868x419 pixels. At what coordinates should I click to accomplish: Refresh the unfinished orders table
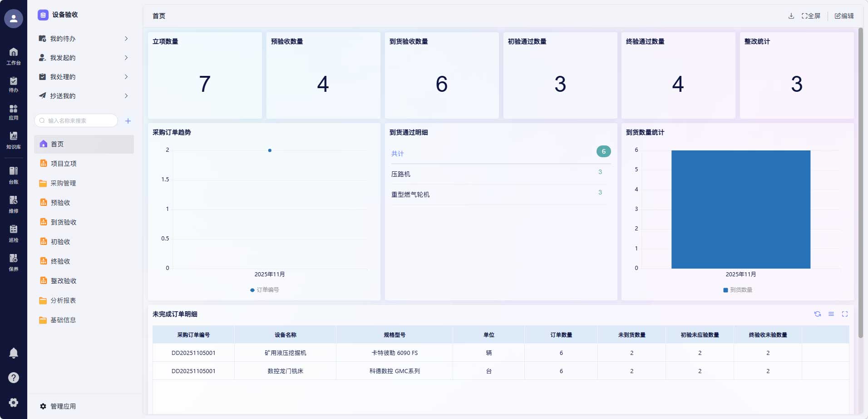tap(818, 314)
